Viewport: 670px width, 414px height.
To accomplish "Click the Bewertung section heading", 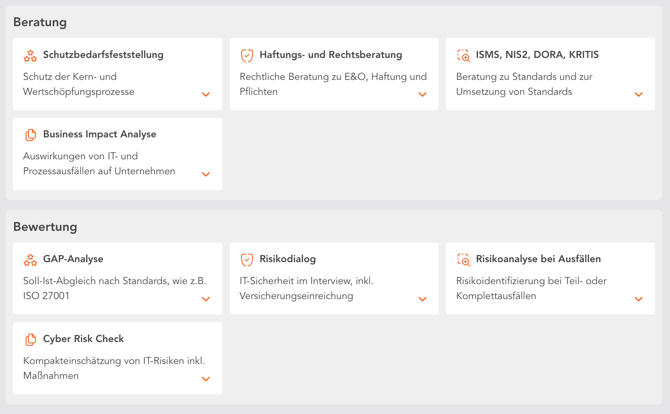I will [45, 227].
